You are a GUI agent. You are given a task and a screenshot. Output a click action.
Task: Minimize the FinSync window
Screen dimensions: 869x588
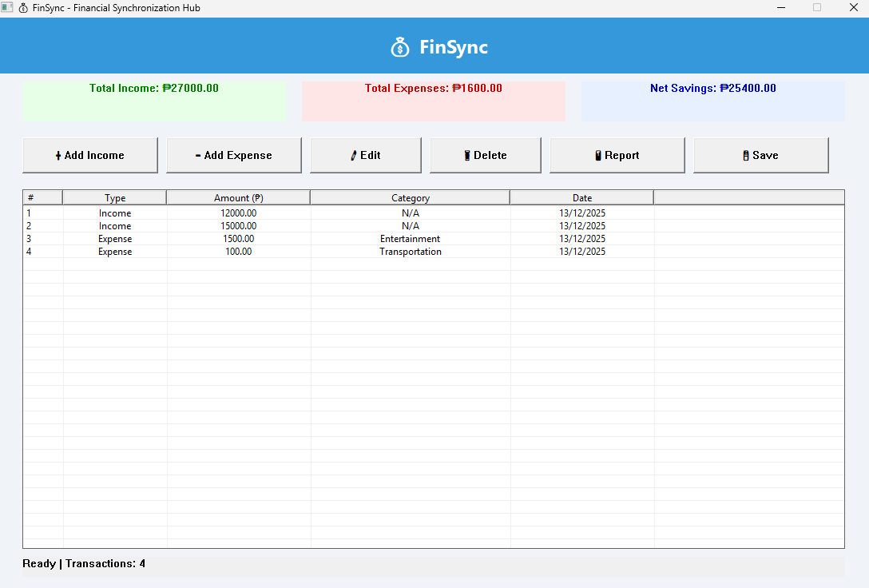781,8
